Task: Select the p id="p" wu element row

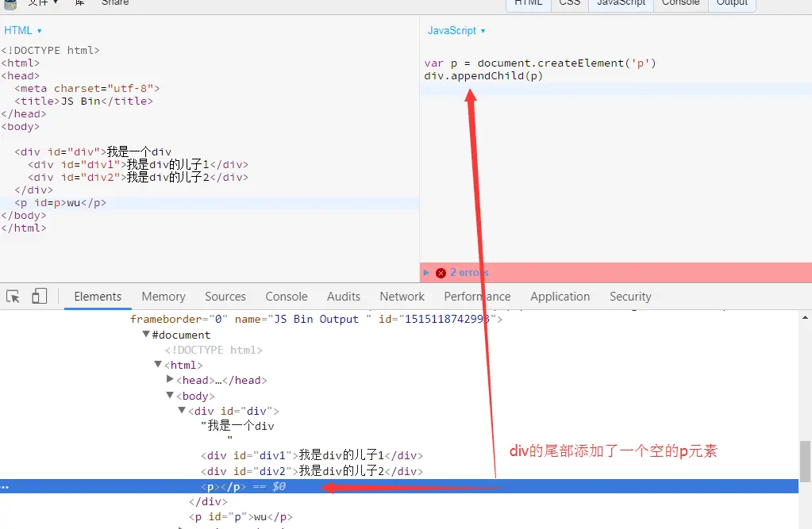Action: point(241,516)
